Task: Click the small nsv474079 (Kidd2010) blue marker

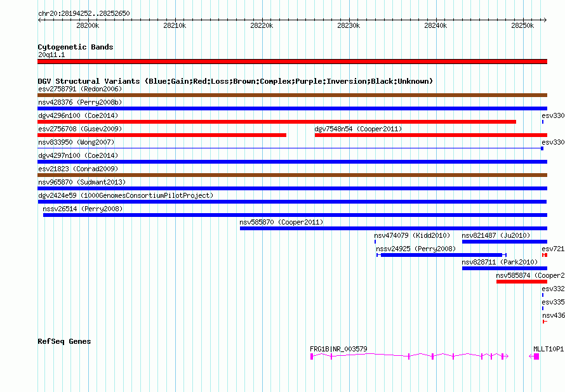Action: (x=375, y=242)
